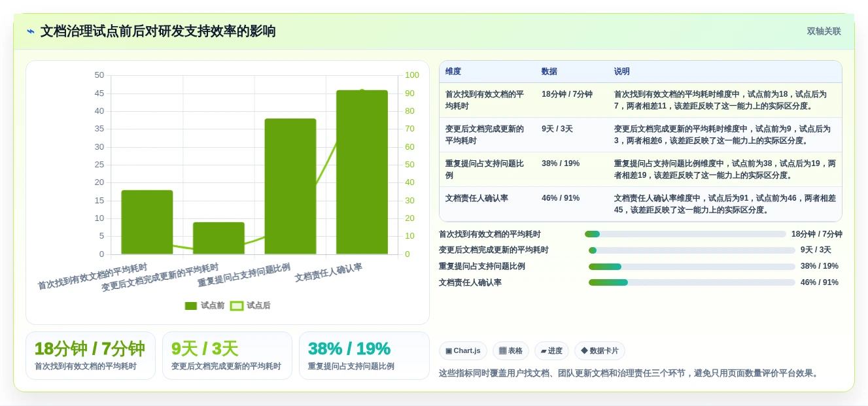
Task: Click the 文档治理试点前后对研发支持效率的影响 title
Action: [x=158, y=31]
